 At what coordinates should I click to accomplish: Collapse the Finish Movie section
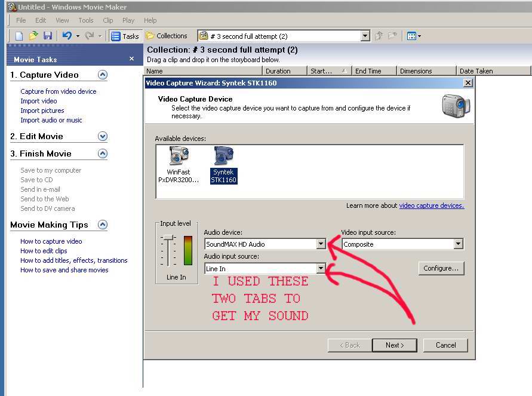tap(103, 154)
